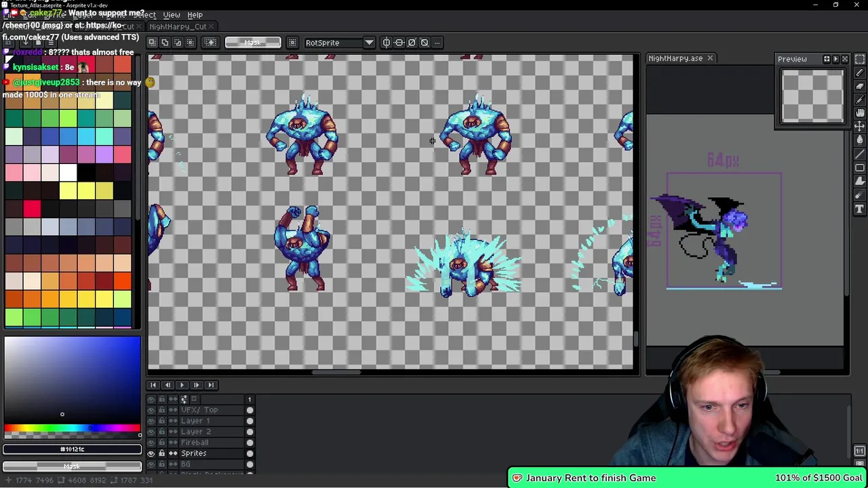Click flip vertical transform icon
868x488 pixels.
click(399, 42)
